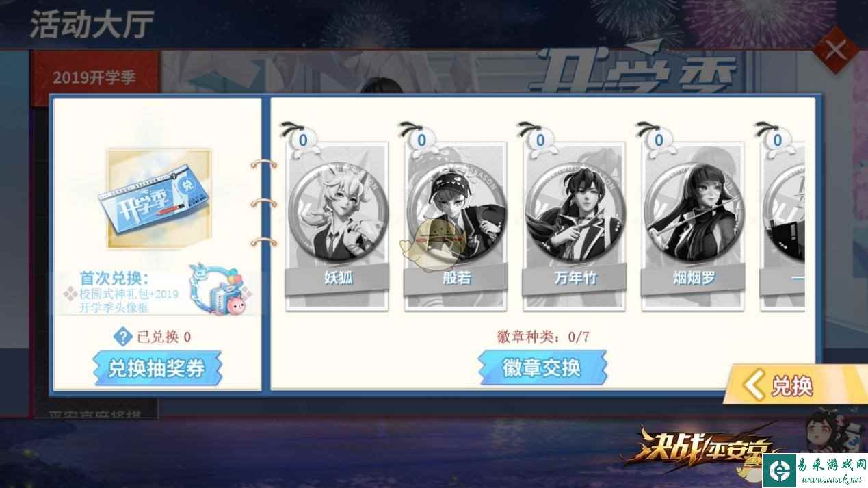Click the 徽章交换 button
This screenshot has width=868, height=488.
(542, 368)
